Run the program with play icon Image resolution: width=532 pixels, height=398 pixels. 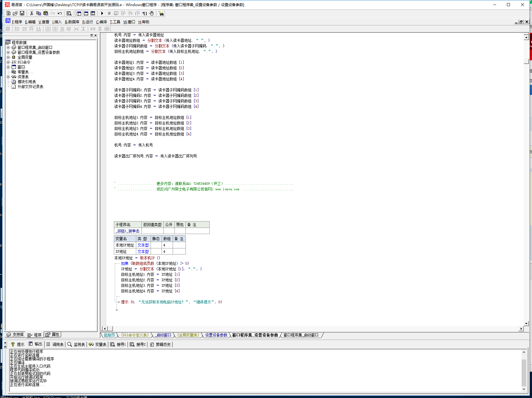pyautogui.click(x=102, y=13)
